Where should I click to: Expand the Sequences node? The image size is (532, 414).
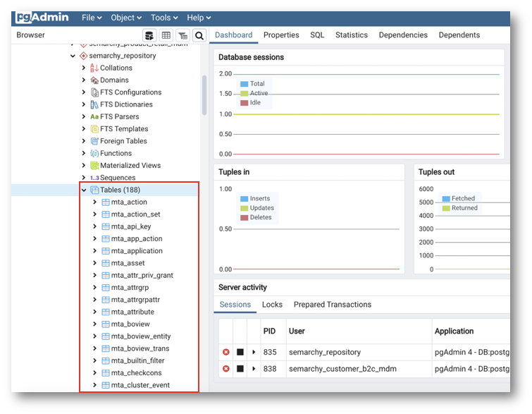tap(84, 178)
